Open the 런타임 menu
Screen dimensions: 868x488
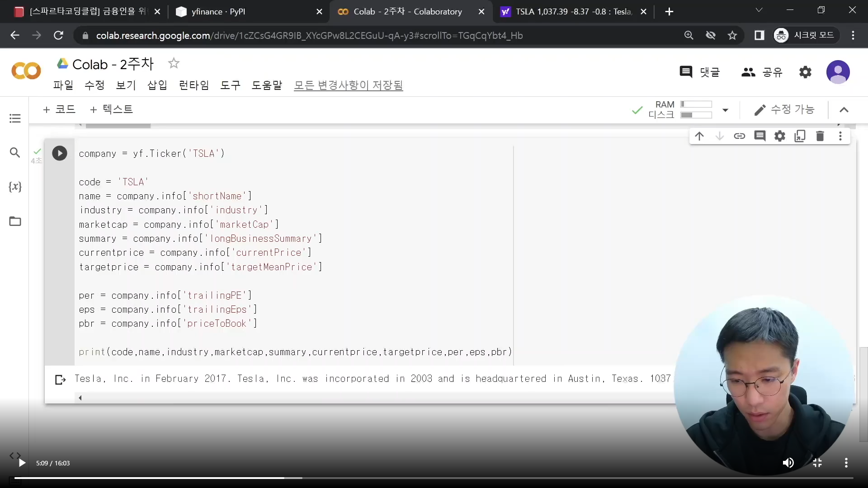click(x=194, y=85)
